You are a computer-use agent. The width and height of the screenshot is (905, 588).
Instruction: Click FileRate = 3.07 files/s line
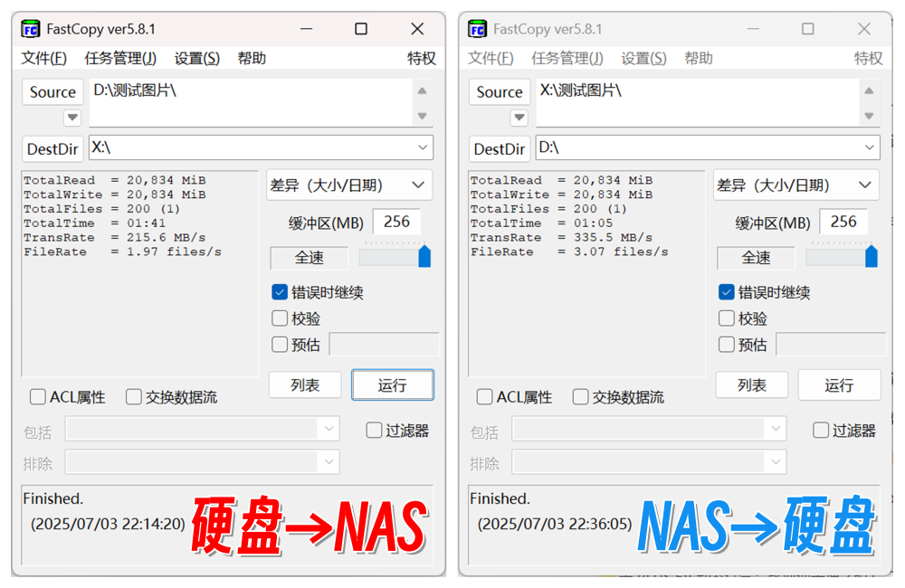pyautogui.click(x=569, y=252)
